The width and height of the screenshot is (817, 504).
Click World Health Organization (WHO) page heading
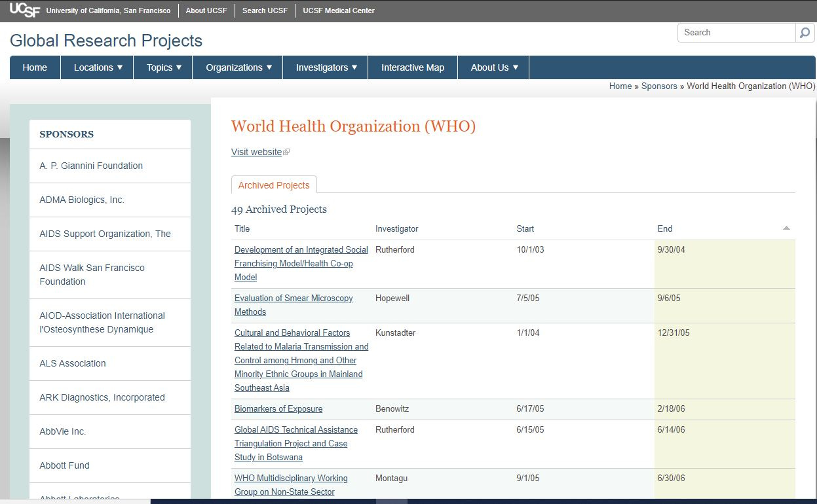(x=353, y=126)
